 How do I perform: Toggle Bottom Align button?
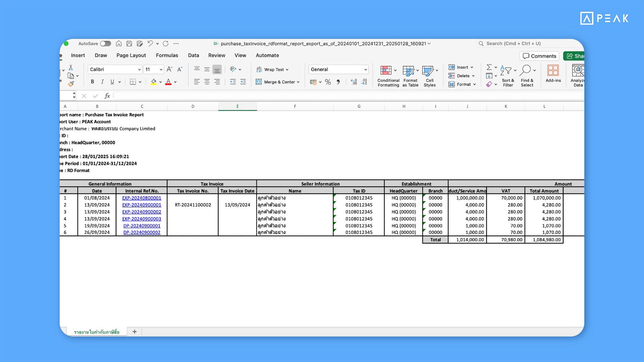tap(217, 69)
